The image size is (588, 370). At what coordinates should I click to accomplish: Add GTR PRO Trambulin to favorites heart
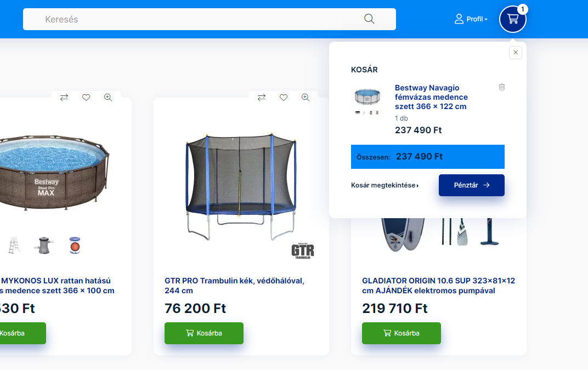pyautogui.click(x=284, y=98)
